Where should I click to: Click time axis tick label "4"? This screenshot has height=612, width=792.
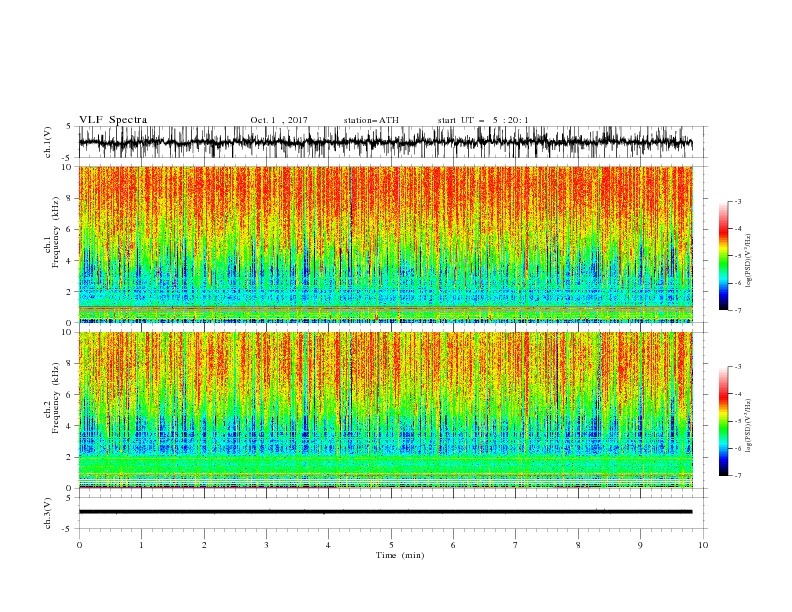click(328, 545)
